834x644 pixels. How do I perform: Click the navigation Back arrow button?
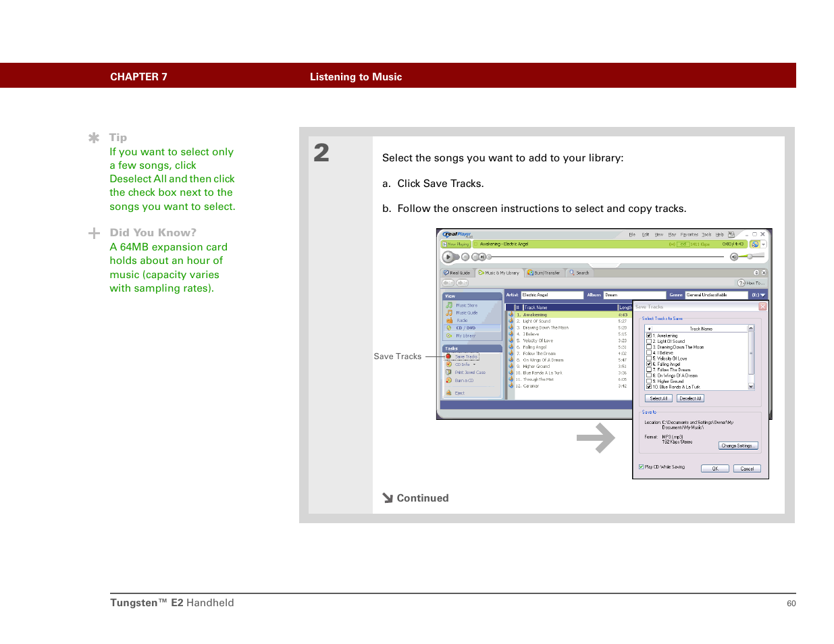coord(448,283)
